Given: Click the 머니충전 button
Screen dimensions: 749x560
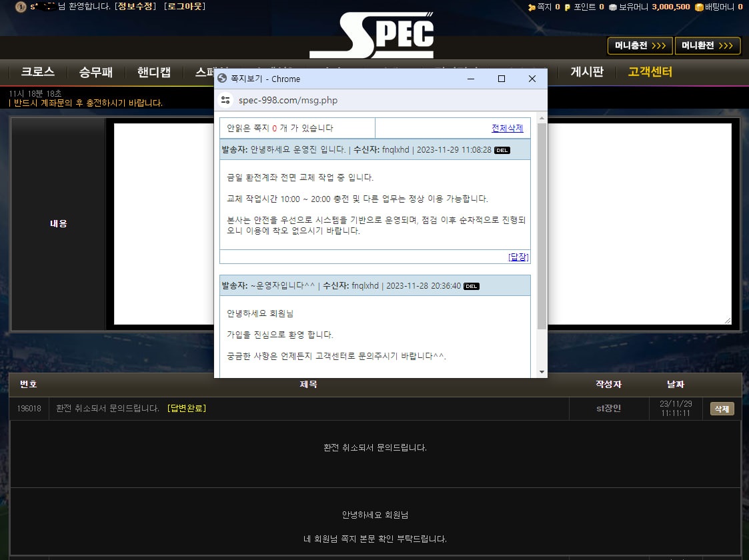Looking at the screenshot, I should 638,47.
